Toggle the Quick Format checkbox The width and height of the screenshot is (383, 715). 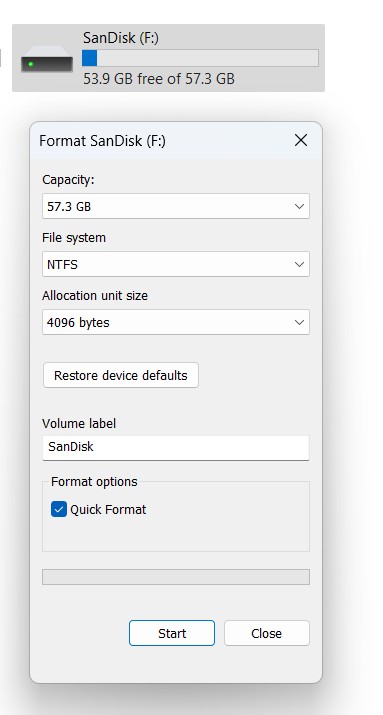coord(59,509)
